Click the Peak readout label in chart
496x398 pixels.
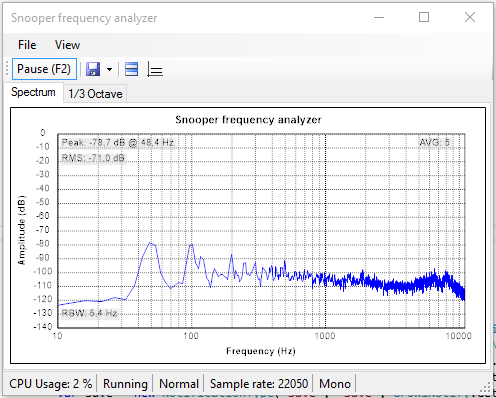117,143
